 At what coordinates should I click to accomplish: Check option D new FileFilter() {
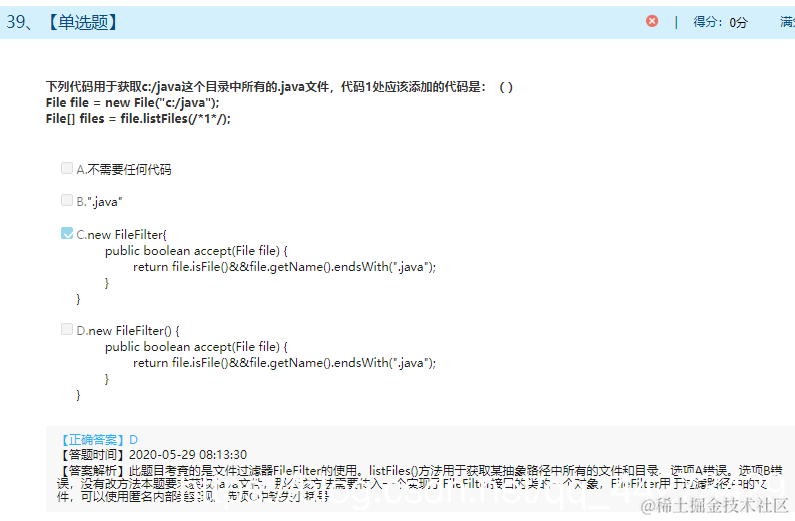pyautogui.click(x=67, y=329)
